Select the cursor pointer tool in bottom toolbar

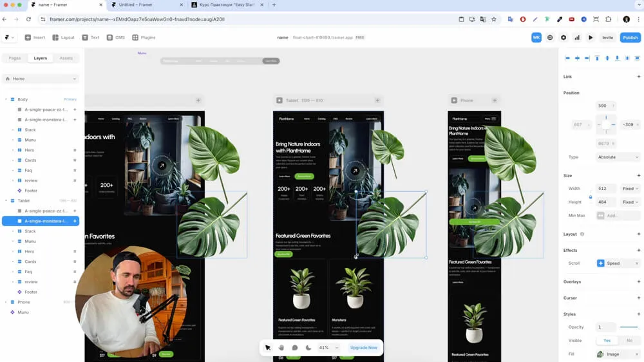pyautogui.click(x=268, y=348)
